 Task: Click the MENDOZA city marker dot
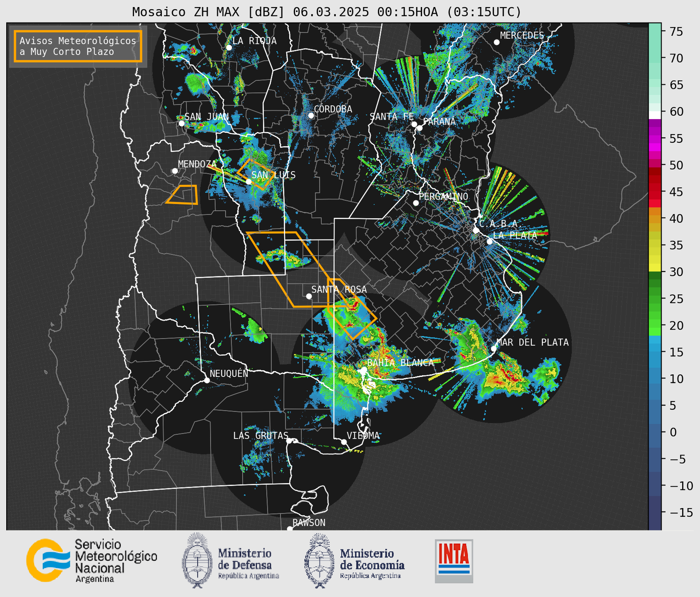point(175,171)
